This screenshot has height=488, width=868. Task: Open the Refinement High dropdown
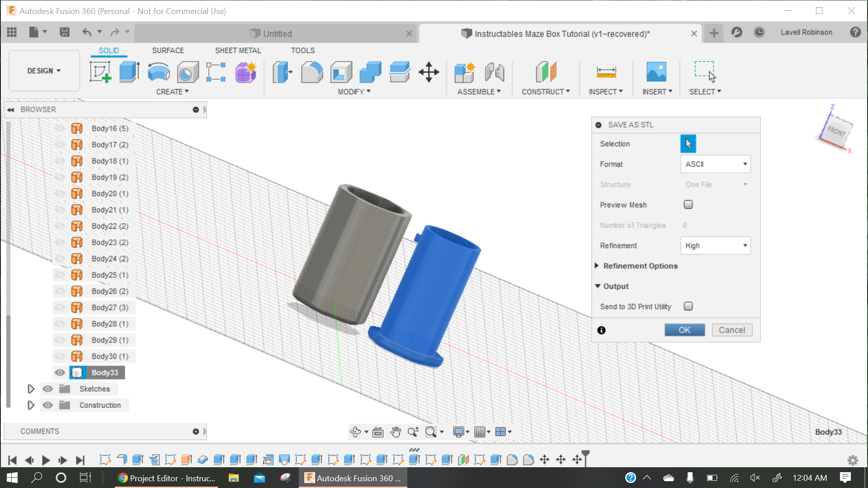coord(715,245)
